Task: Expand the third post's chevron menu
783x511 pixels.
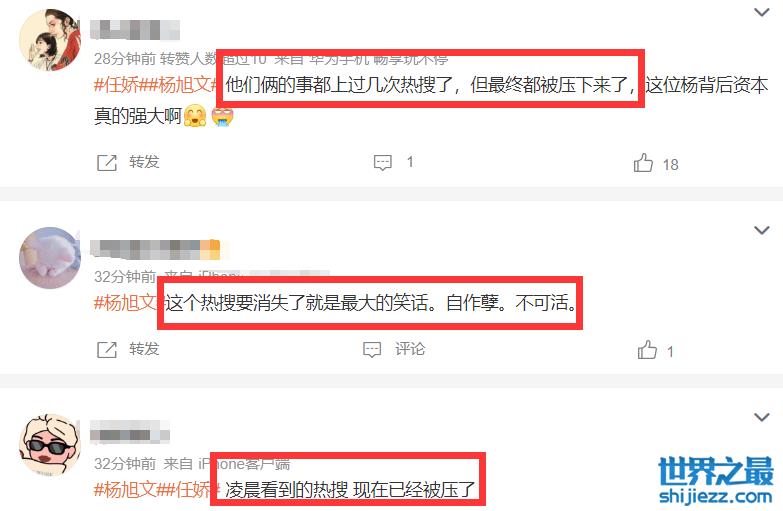Action: click(762, 417)
